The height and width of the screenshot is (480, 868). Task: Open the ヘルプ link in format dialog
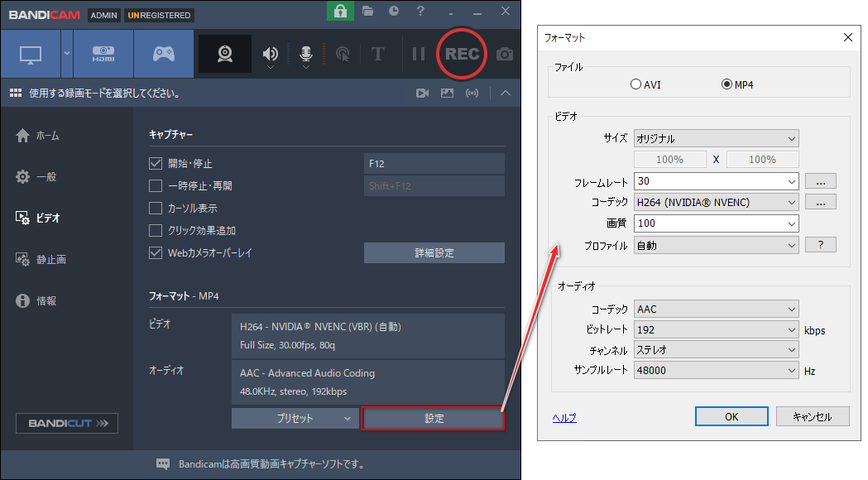pyautogui.click(x=564, y=417)
